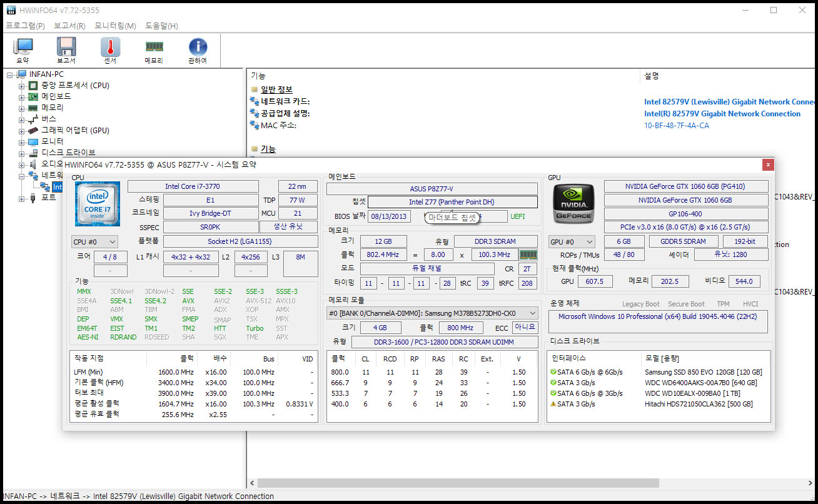Click the UEFI indicator label

(518, 216)
